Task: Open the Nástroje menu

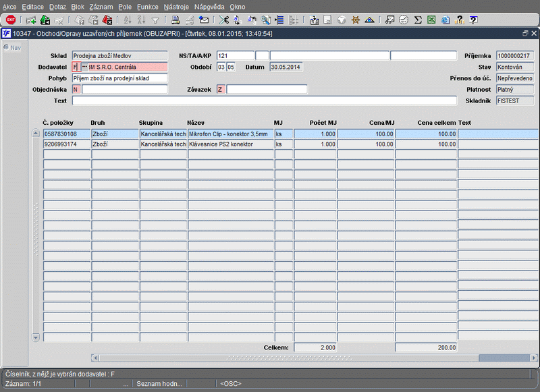Action: pyautogui.click(x=176, y=7)
